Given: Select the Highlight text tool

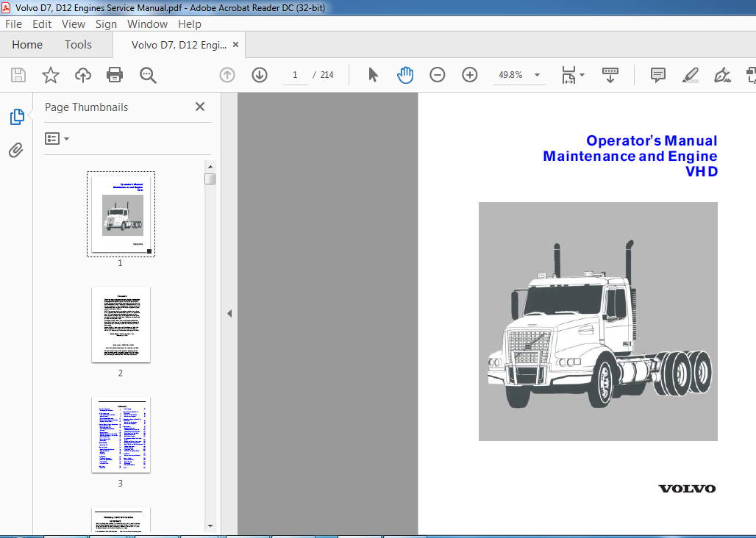Looking at the screenshot, I should click(x=691, y=75).
